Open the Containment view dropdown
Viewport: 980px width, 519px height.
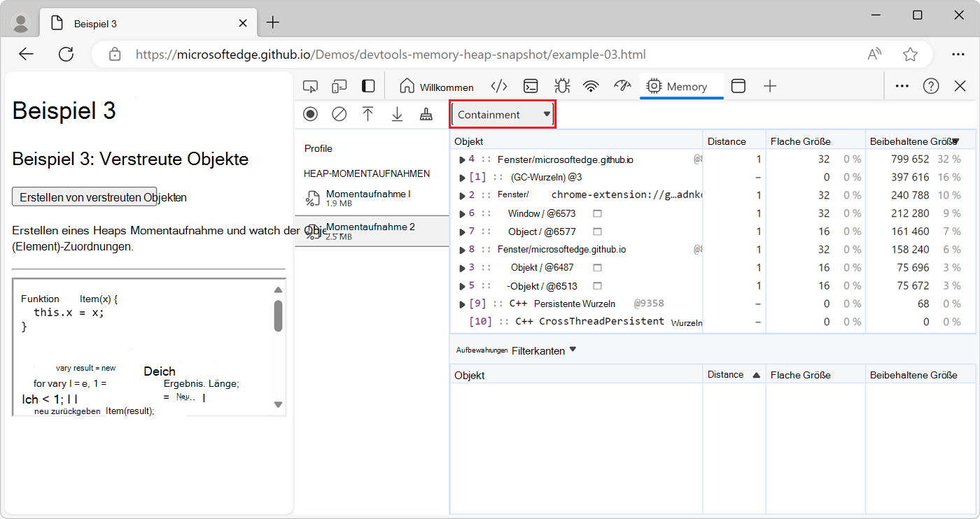503,115
